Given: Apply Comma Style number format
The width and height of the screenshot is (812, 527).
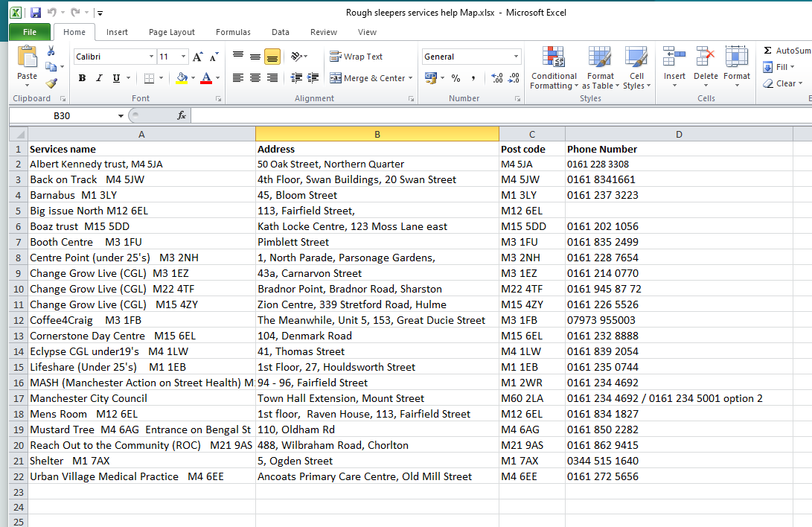Looking at the screenshot, I should (x=473, y=78).
